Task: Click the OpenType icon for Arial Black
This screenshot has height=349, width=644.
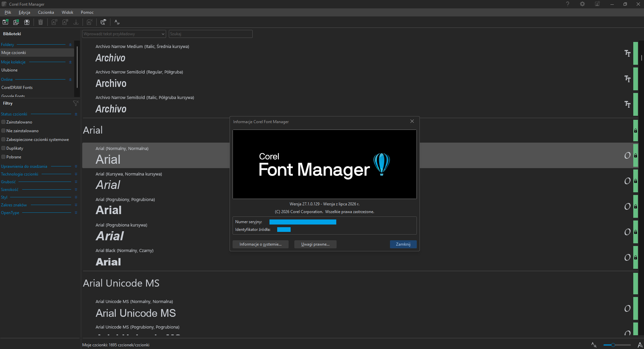Action: pyautogui.click(x=627, y=257)
